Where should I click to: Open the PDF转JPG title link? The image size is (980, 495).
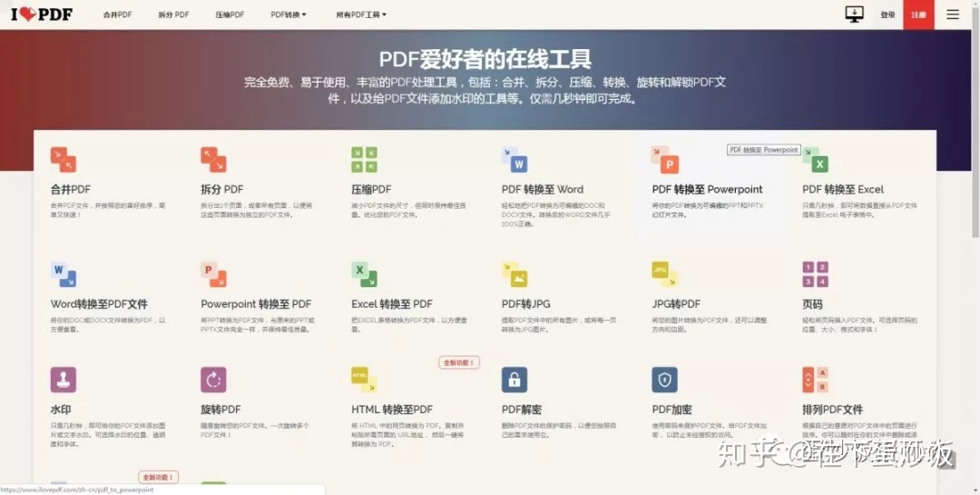coord(525,304)
